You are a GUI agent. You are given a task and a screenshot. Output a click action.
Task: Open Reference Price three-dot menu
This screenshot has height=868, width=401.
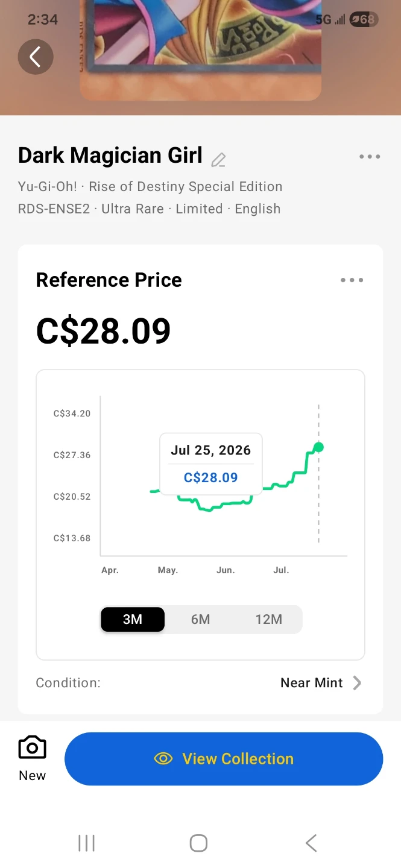[352, 280]
